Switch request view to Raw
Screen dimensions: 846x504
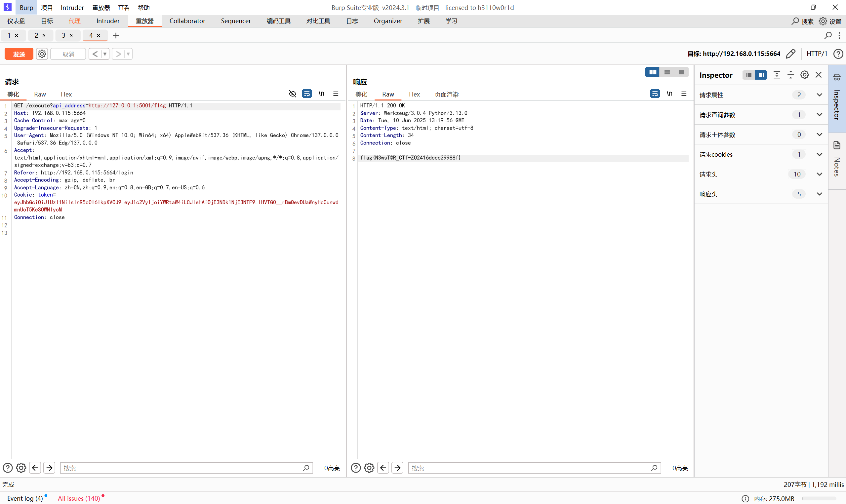[x=40, y=94]
